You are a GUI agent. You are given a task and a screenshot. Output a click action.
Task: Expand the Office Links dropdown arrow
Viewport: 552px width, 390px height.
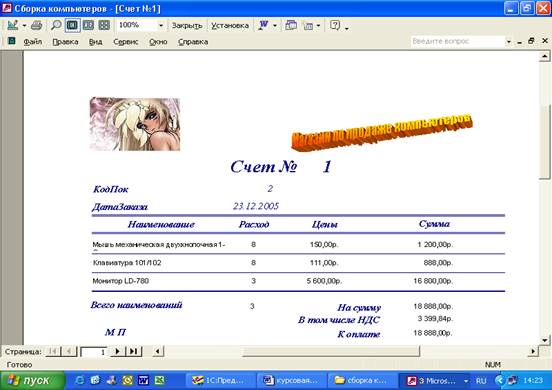point(275,25)
